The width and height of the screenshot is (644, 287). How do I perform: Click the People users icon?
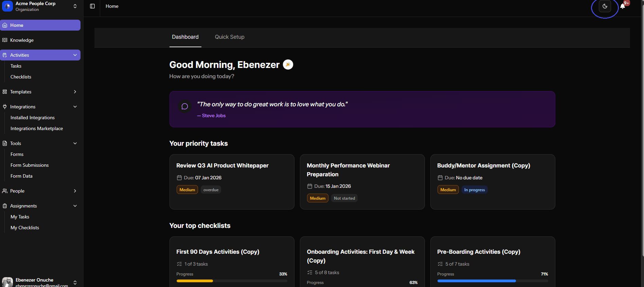[x=5, y=191]
